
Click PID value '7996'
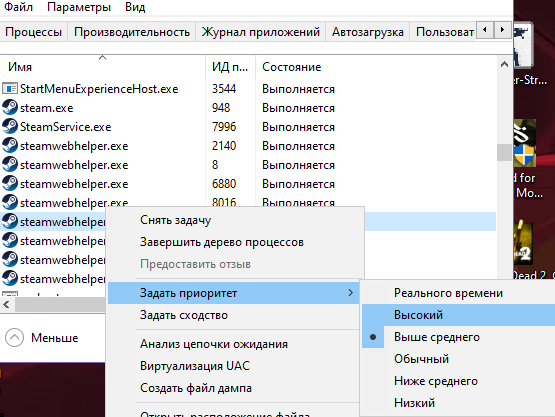(x=224, y=127)
